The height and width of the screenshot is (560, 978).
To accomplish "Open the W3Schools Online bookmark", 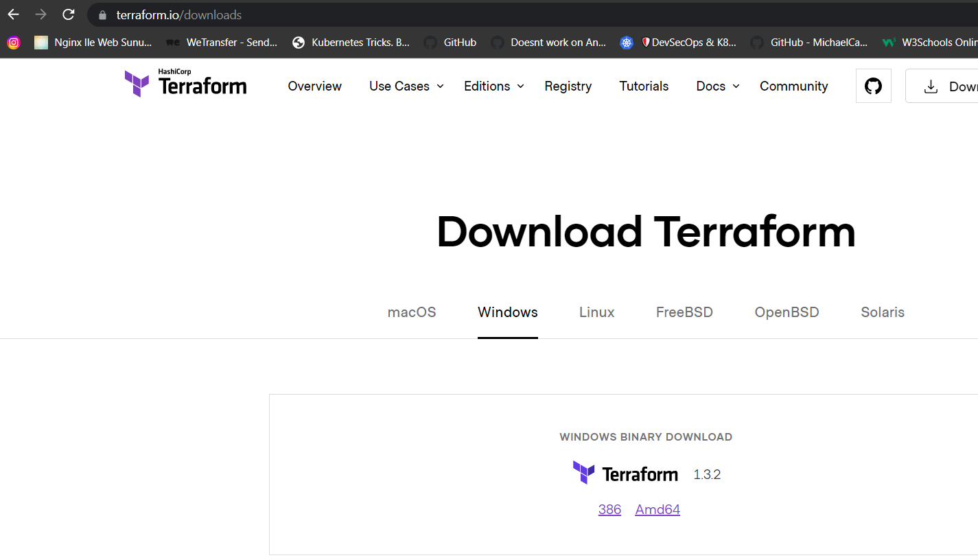I will click(930, 43).
